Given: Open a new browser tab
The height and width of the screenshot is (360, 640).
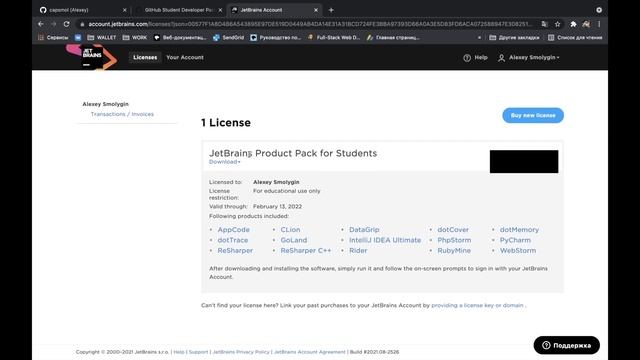Looking at the screenshot, I should click(x=331, y=10).
